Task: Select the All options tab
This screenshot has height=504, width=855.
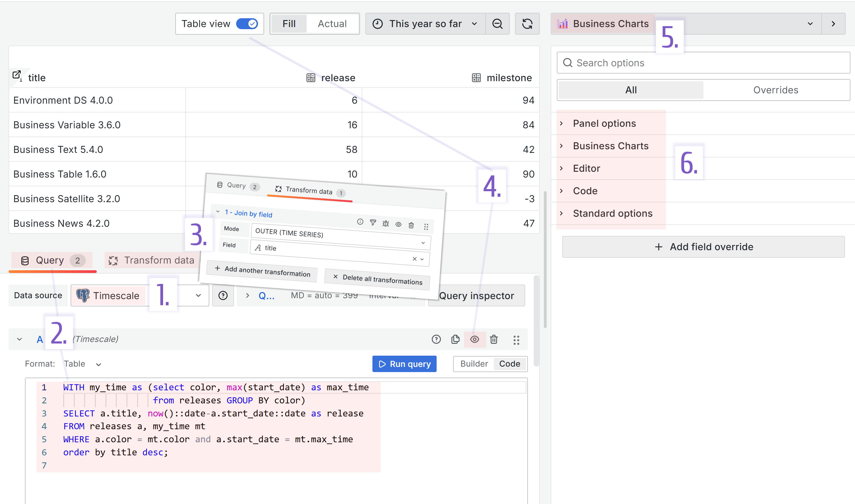Action: [631, 90]
